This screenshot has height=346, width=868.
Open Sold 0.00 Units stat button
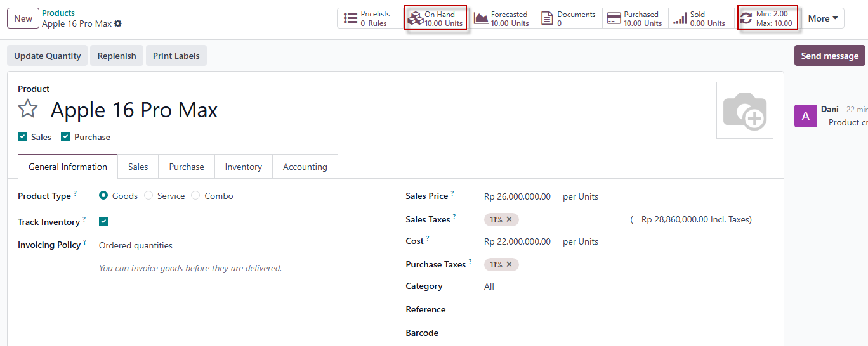701,18
